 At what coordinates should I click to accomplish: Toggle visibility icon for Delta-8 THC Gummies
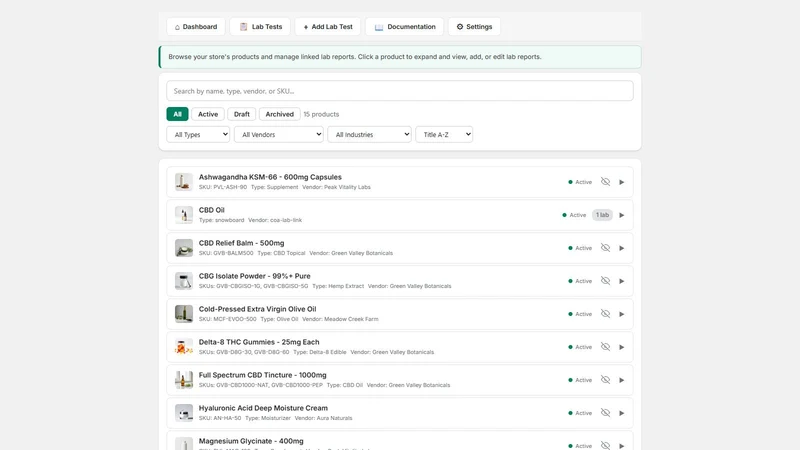pyautogui.click(x=605, y=347)
